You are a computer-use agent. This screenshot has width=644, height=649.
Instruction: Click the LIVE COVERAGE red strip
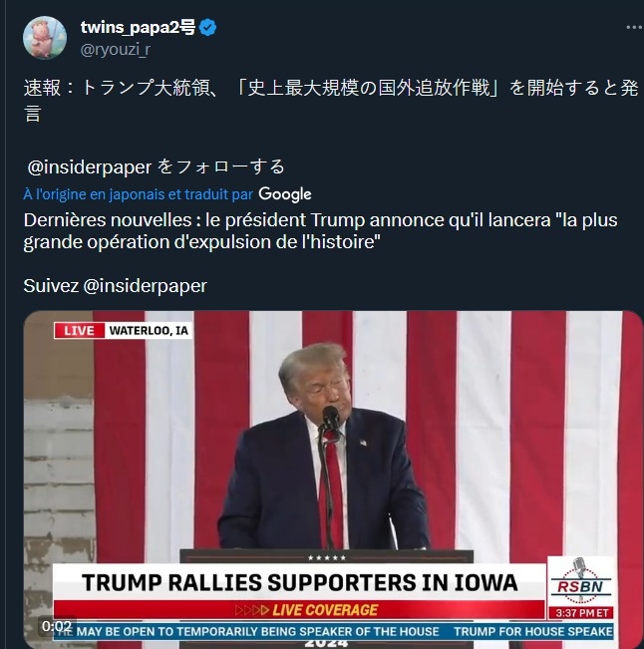[x=299, y=610]
